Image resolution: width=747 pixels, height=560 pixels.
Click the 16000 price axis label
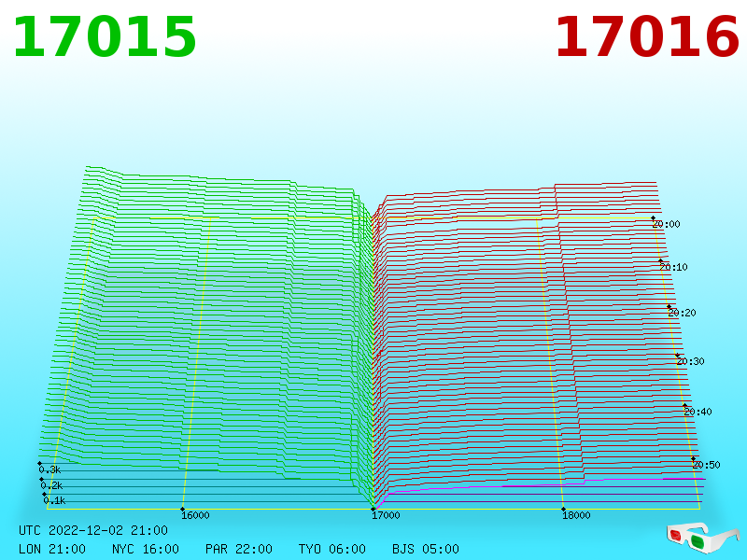pos(195,515)
